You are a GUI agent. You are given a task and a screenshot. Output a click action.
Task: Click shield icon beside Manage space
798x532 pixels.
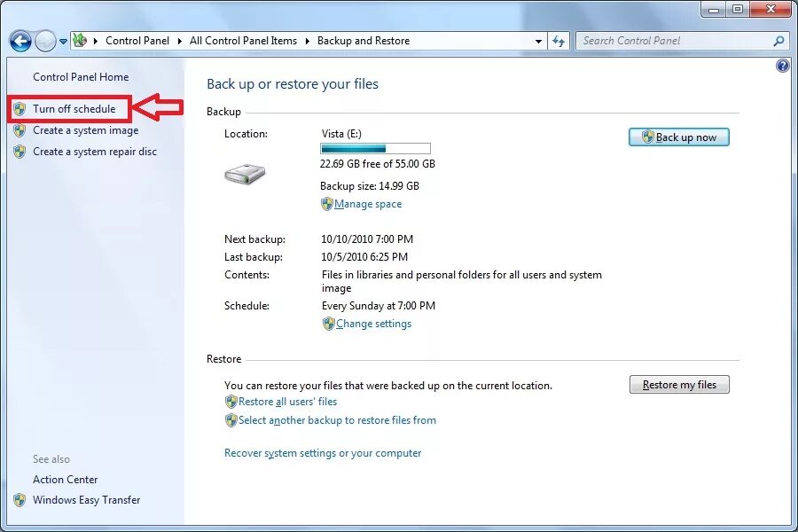326,204
